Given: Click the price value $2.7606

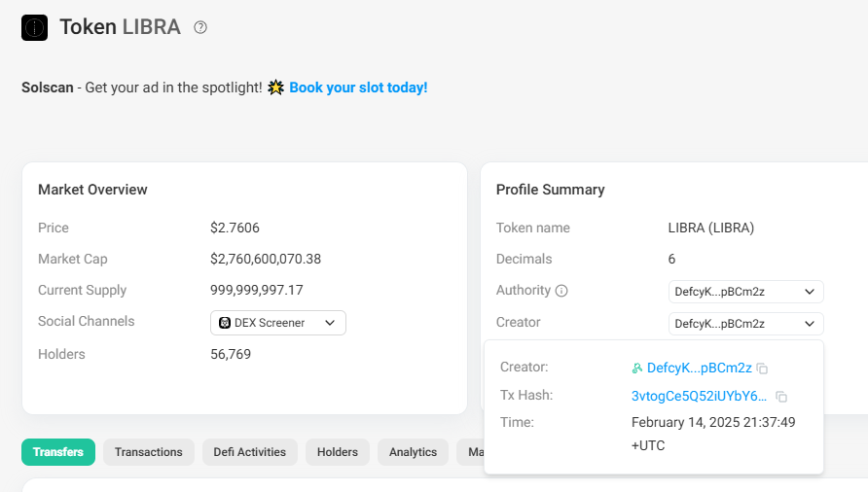Looking at the screenshot, I should pos(235,228).
